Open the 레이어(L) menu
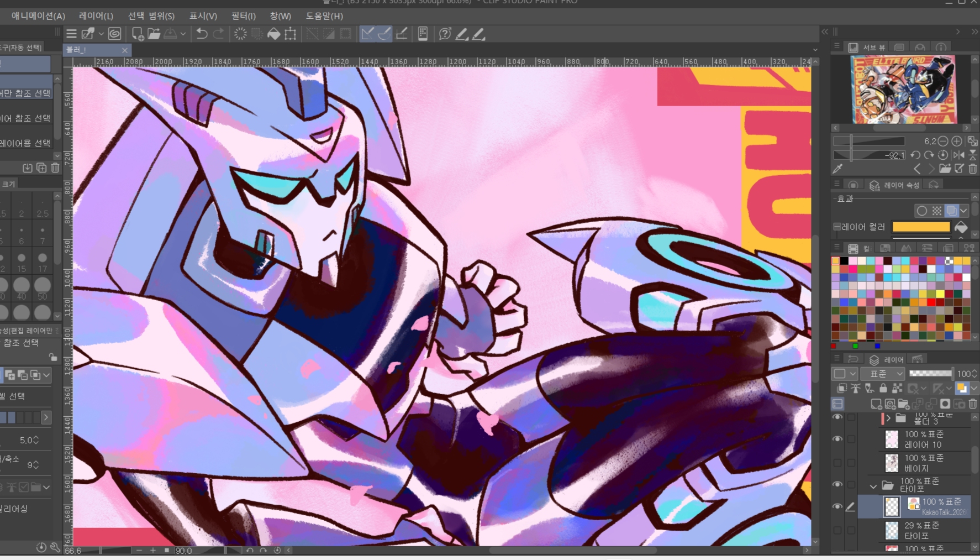Image resolution: width=980 pixels, height=560 pixels. [96, 16]
